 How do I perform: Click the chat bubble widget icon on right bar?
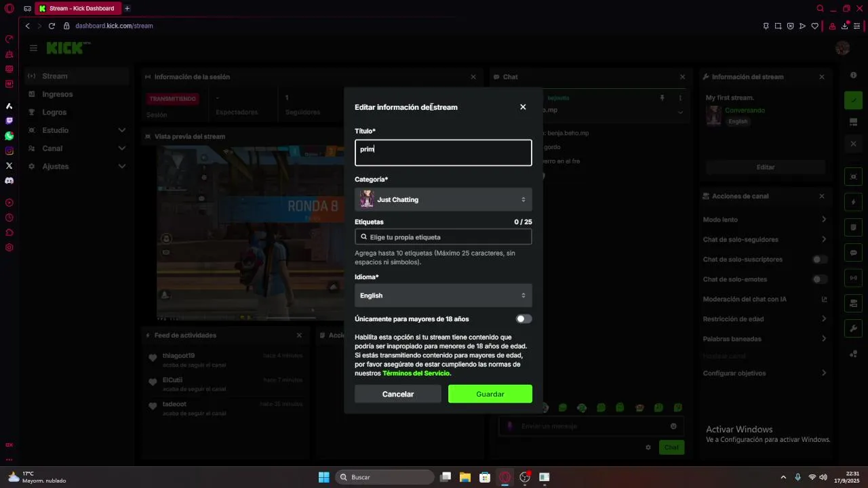pos(854,252)
